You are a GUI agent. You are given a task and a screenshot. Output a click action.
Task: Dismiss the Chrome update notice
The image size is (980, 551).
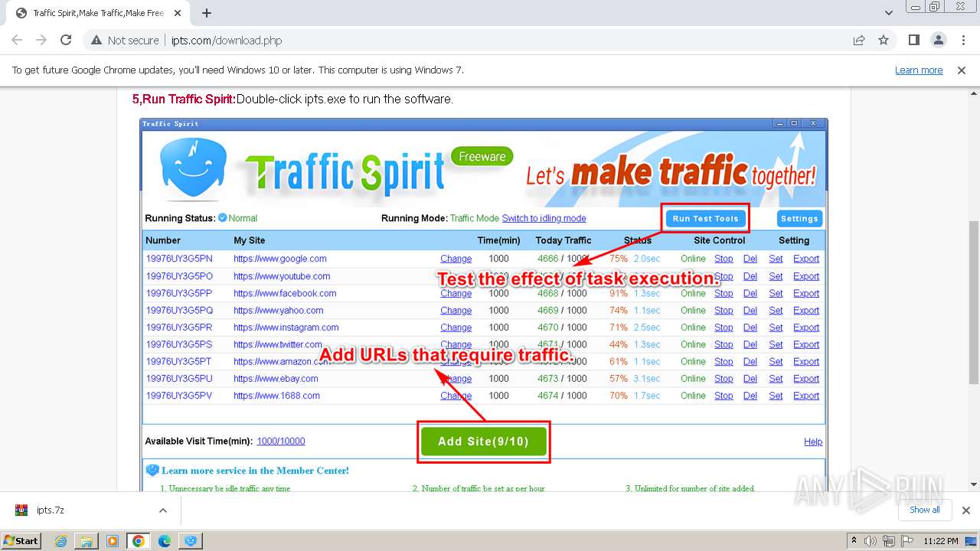pyautogui.click(x=962, y=70)
